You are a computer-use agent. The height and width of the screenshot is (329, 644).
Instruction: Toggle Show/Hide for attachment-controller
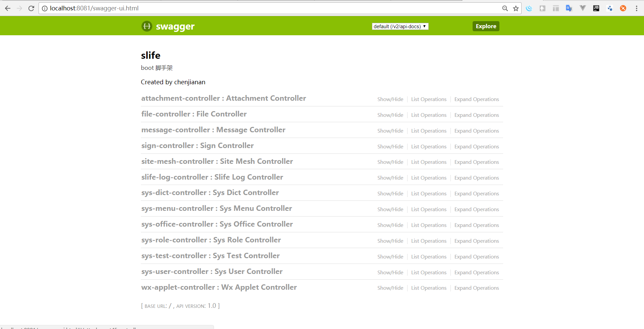pyautogui.click(x=390, y=99)
